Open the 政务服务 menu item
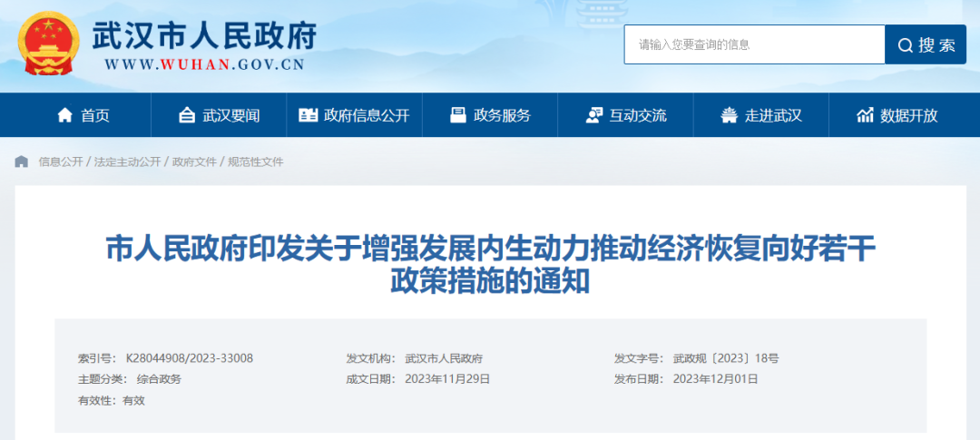 click(490, 115)
